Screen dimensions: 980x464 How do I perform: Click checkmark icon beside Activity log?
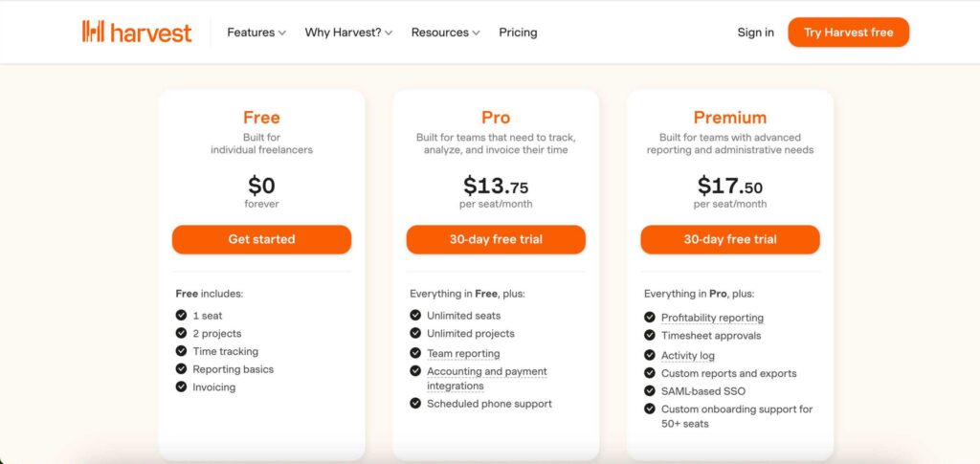pos(650,356)
